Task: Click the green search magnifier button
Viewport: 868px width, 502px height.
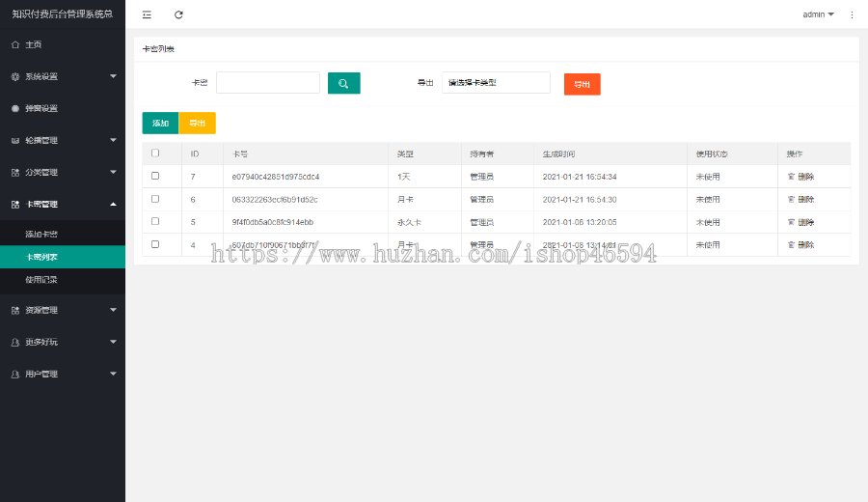Action: [343, 83]
